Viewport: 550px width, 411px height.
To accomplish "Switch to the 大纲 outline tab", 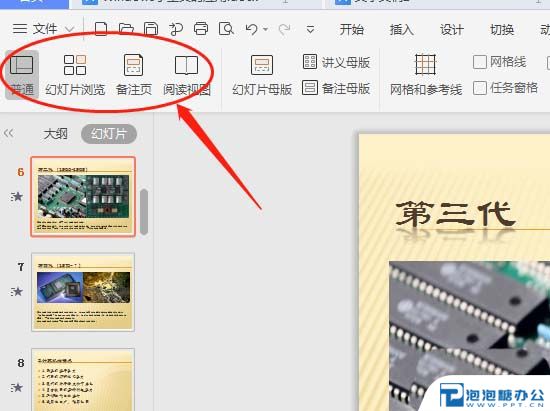I will pyautogui.click(x=55, y=134).
